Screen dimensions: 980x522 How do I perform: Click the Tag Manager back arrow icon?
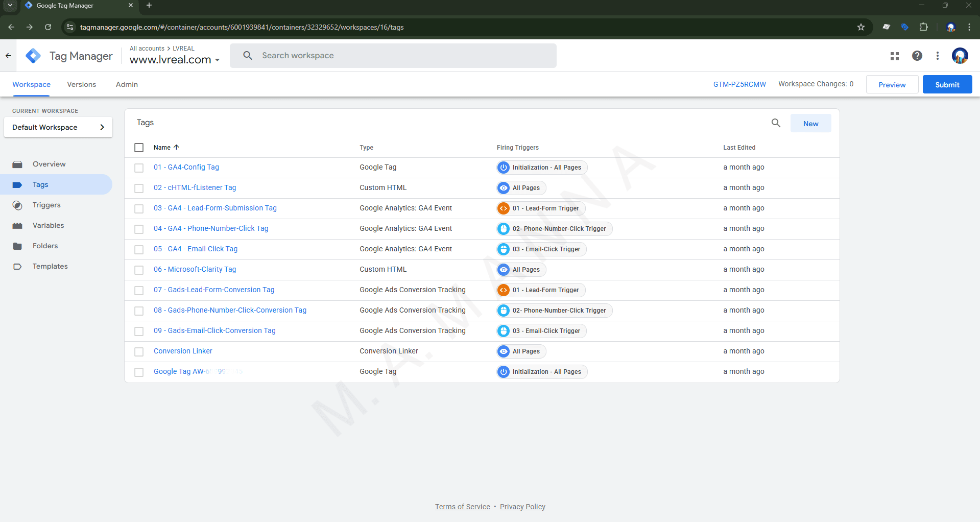(x=8, y=56)
